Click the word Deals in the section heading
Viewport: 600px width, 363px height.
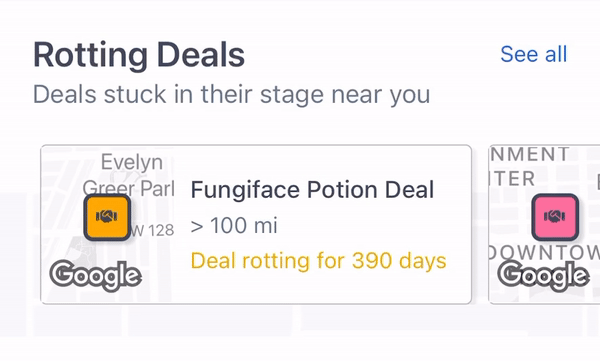pos(201,55)
